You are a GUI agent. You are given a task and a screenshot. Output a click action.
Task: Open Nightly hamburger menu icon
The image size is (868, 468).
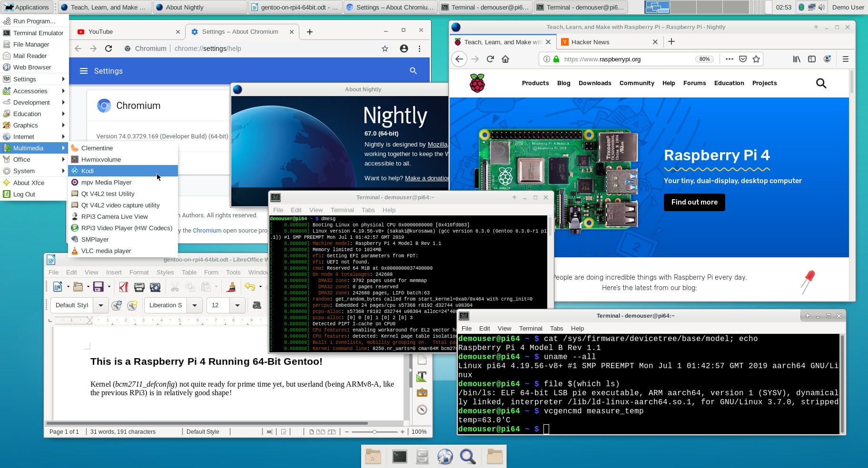pos(846,59)
